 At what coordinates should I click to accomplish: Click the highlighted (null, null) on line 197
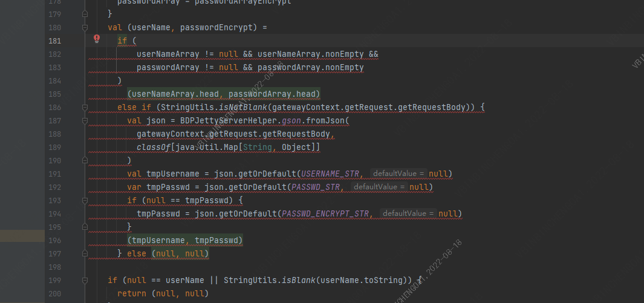click(x=180, y=253)
